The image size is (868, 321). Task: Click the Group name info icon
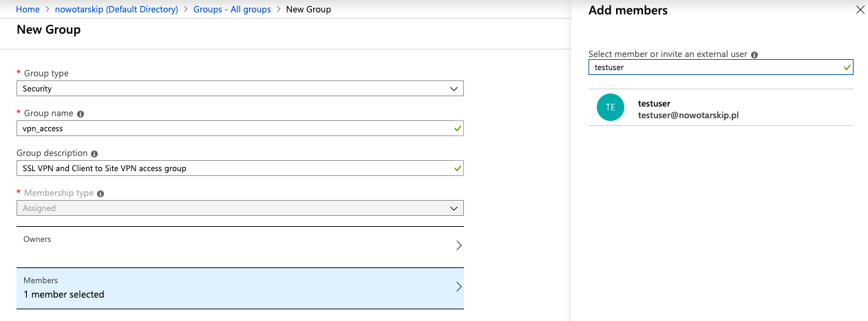[81, 113]
